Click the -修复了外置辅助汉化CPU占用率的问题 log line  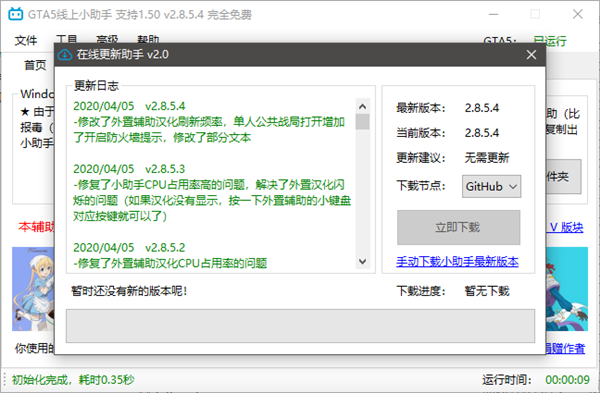coord(170,263)
